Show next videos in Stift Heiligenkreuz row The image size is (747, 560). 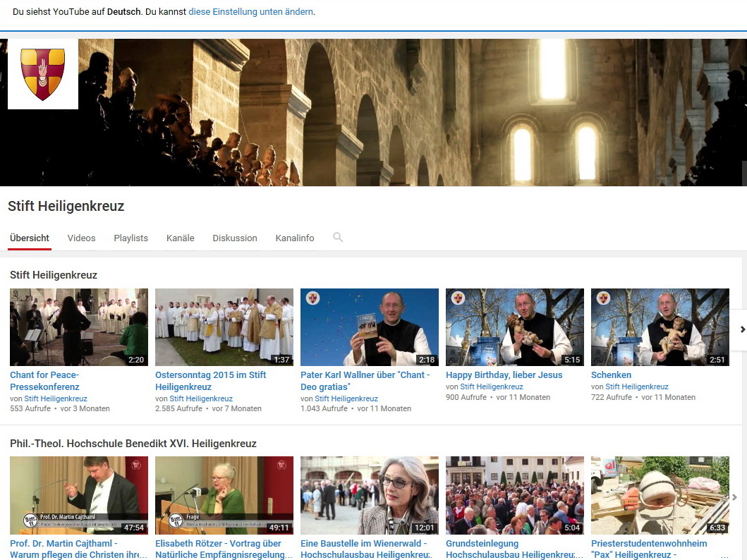(x=741, y=329)
